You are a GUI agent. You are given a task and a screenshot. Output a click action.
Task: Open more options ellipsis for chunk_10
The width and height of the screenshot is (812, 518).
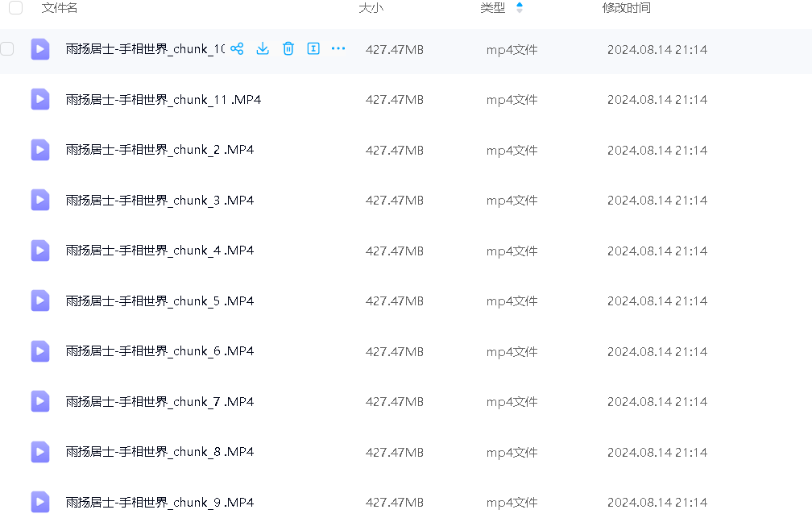(x=338, y=49)
